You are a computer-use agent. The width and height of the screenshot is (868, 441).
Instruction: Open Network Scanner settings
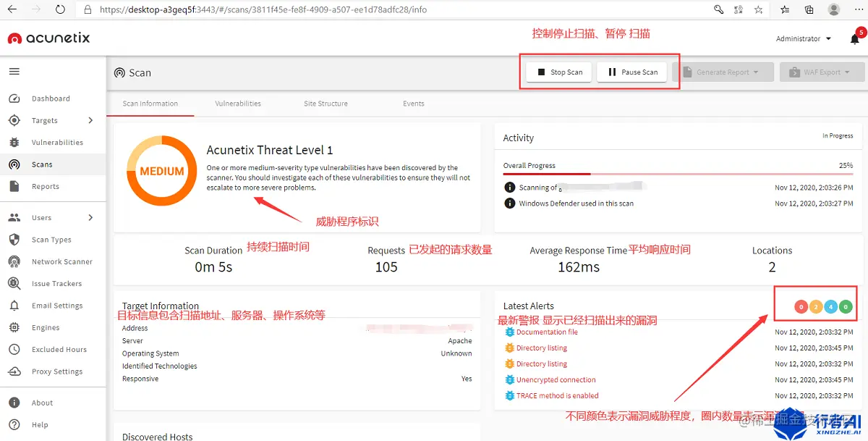[62, 262]
